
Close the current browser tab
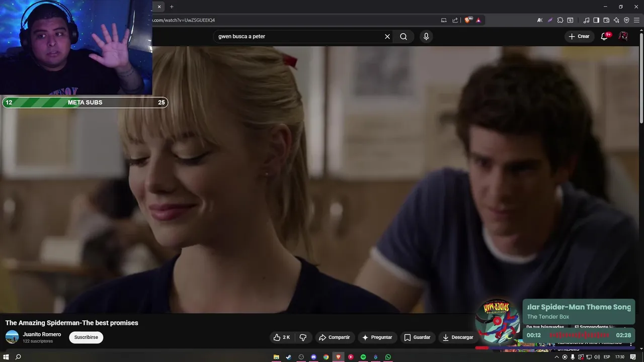point(159,7)
